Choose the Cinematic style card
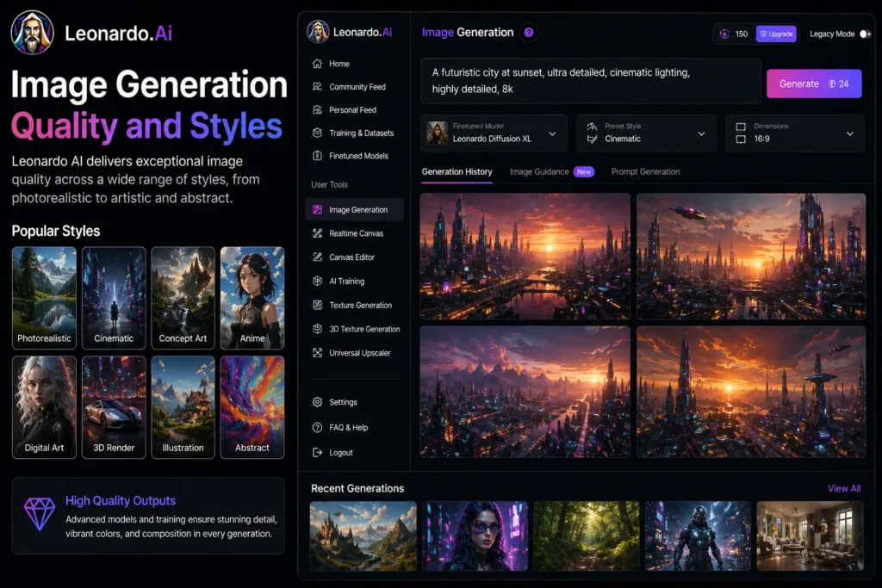Viewport: 882px width, 588px height. [x=114, y=298]
